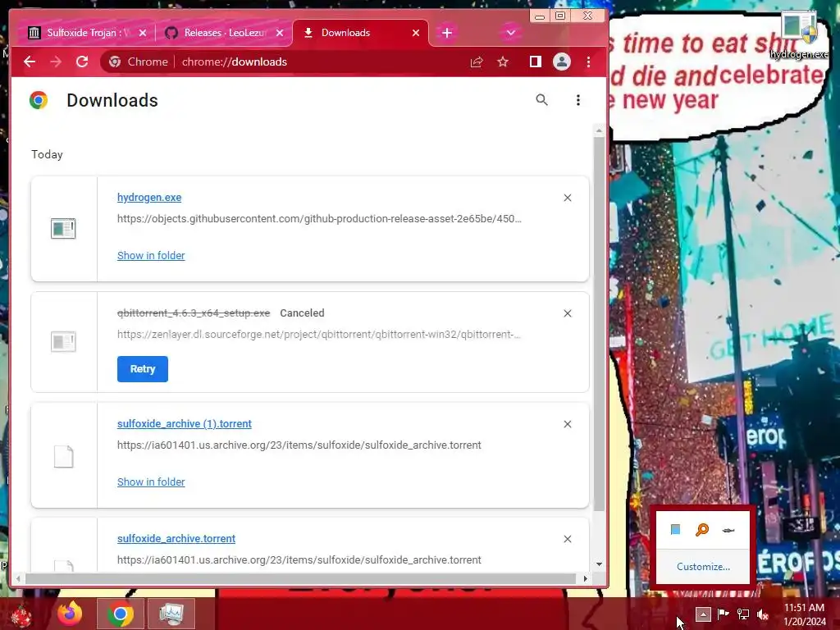
Task: Click the horizontal scrollbar left arrow
Action: coord(18,578)
